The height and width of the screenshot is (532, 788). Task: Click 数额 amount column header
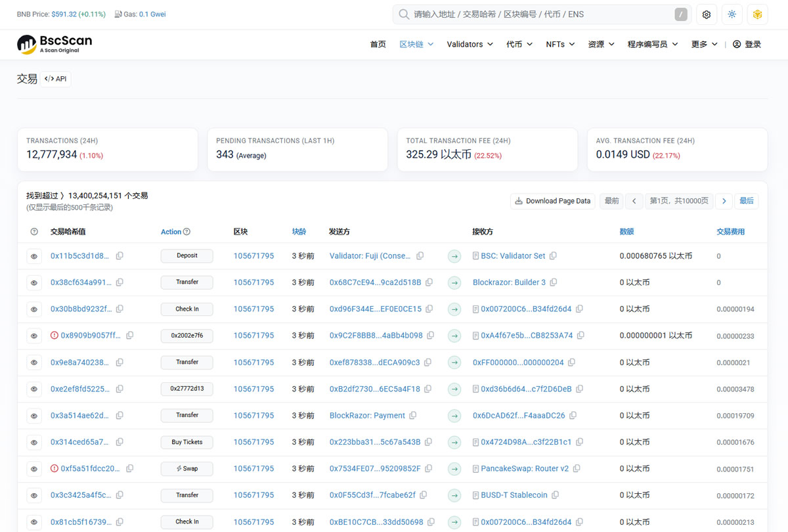(627, 232)
